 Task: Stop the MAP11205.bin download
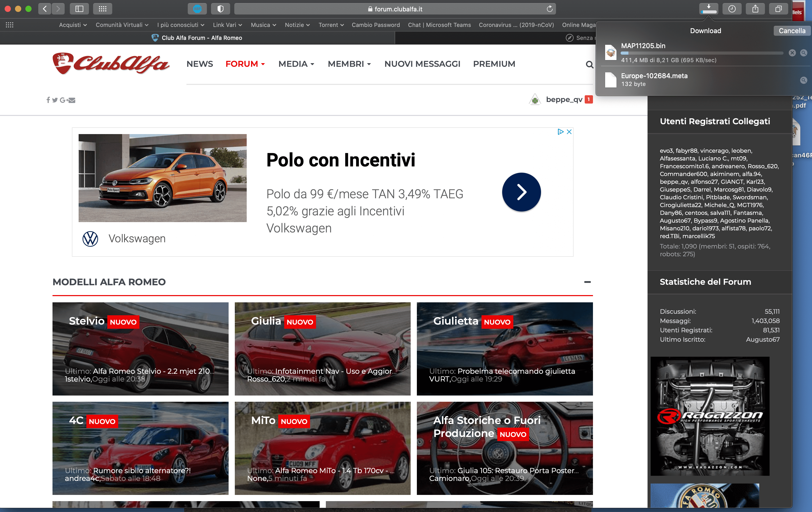point(792,53)
